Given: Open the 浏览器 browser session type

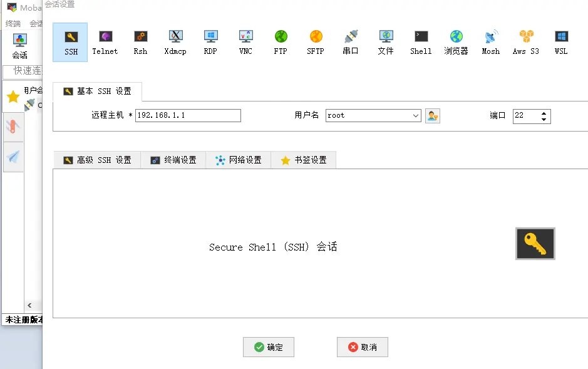Looking at the screenshot, I should click(x=455, y=42).
